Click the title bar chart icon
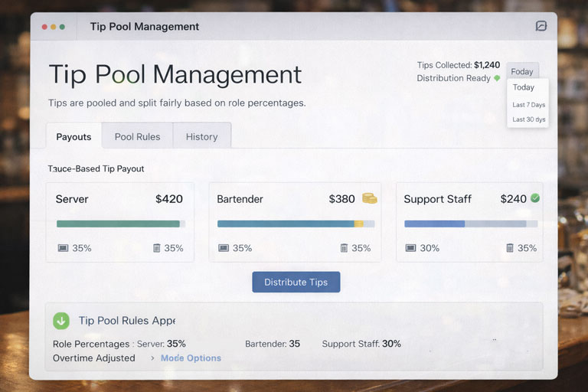This screenshot has width=588, height=392. 541,26
